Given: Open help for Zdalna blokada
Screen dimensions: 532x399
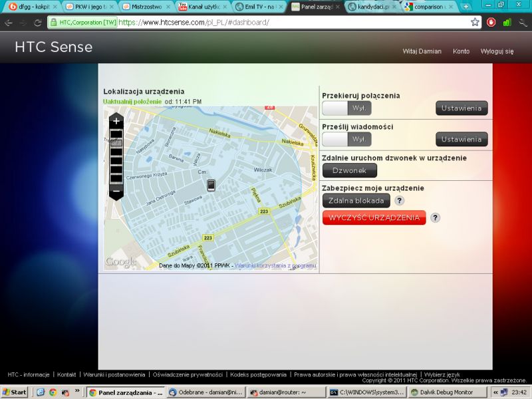Looking at the screenshot, I should point(400,201).
